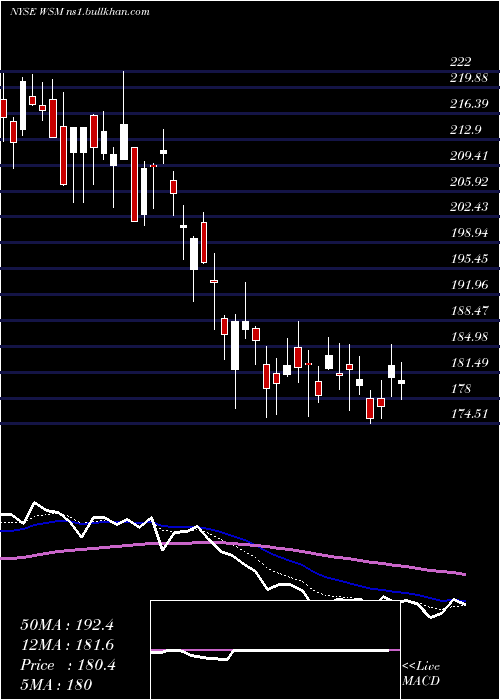
Task: Click the 174.51 price level label
Action: (x=469, y=414)
